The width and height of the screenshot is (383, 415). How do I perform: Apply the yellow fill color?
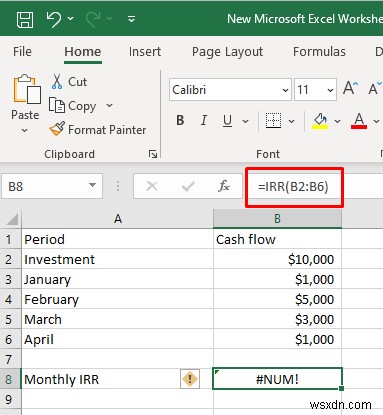320,120
